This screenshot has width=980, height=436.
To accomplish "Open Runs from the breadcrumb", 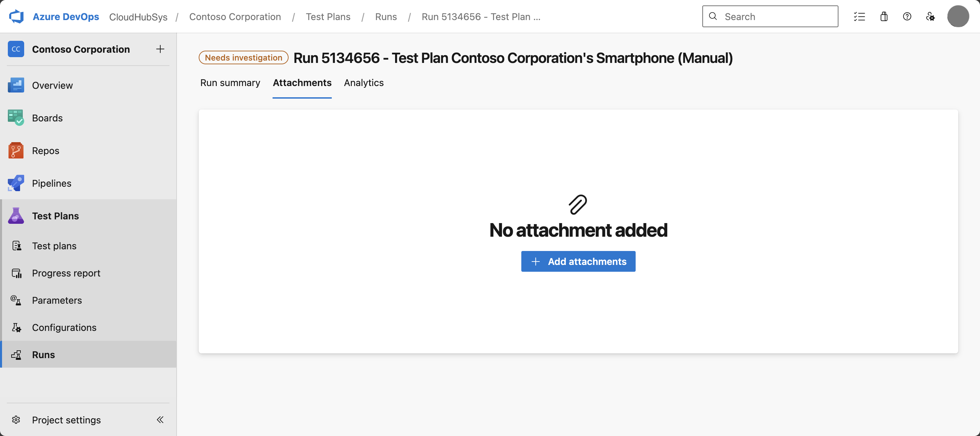I will (386, 16).
